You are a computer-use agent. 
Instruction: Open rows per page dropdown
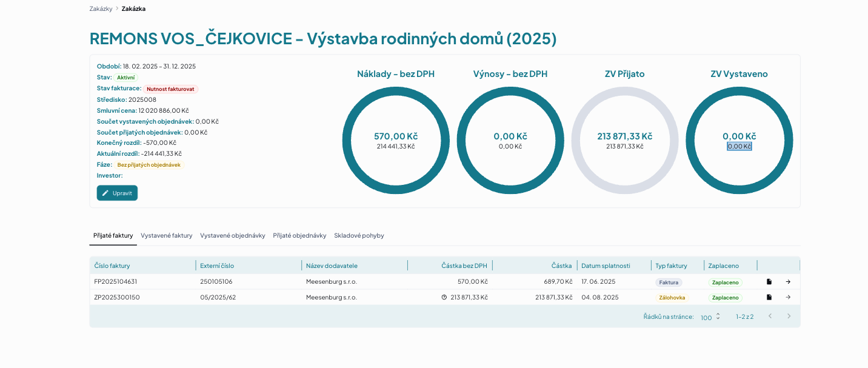[710, 316]
